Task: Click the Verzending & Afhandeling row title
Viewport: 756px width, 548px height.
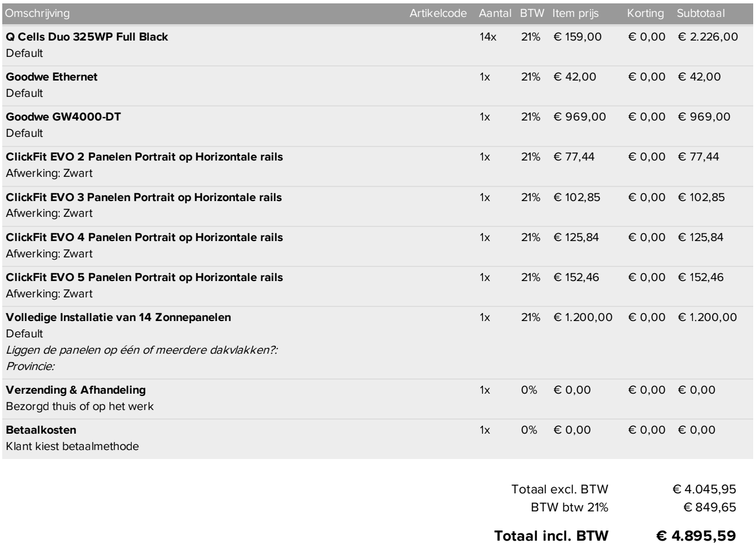Action: [x=75, y=390]
